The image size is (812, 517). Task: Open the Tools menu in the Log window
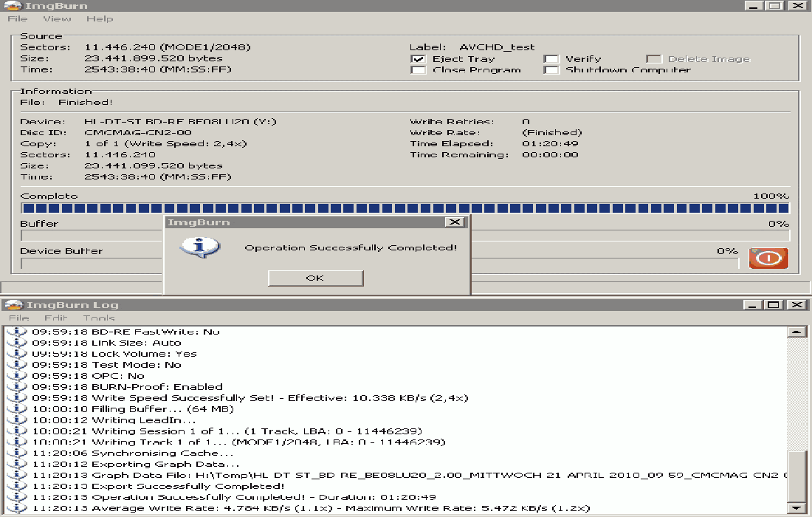(x=98, y=318)
